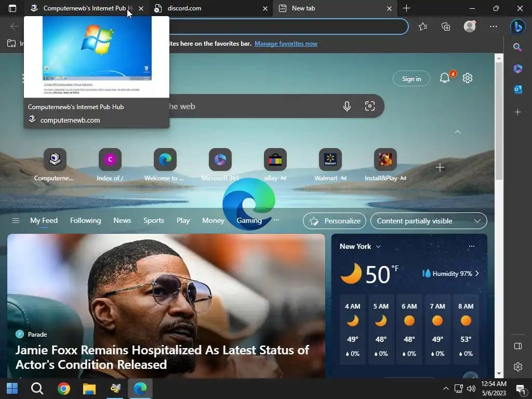Add a new quick link site

(440, 167)
